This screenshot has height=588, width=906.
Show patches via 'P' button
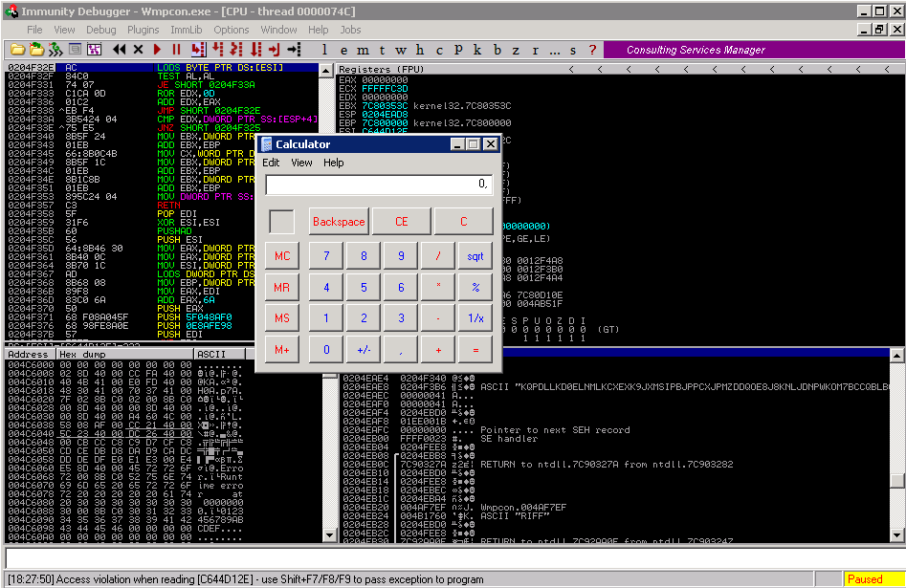[x=458, y=50]
